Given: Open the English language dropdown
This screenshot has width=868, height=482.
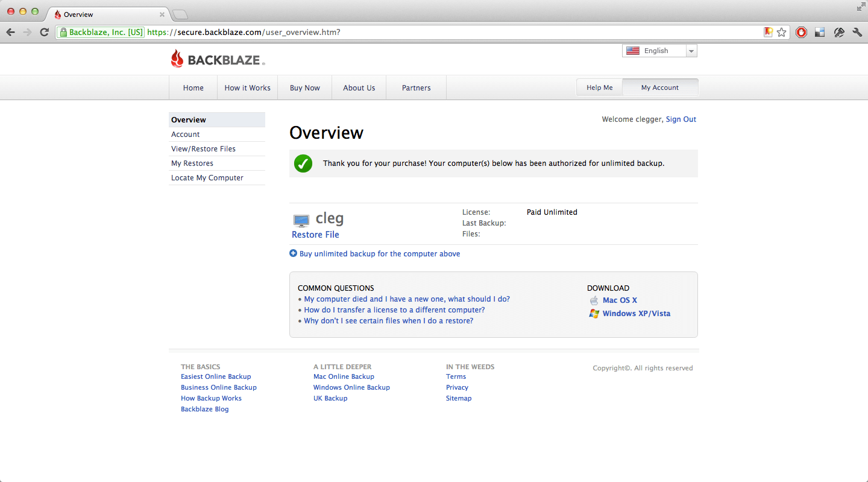Looking at the screenshot, I should click(x=659, y=51).
